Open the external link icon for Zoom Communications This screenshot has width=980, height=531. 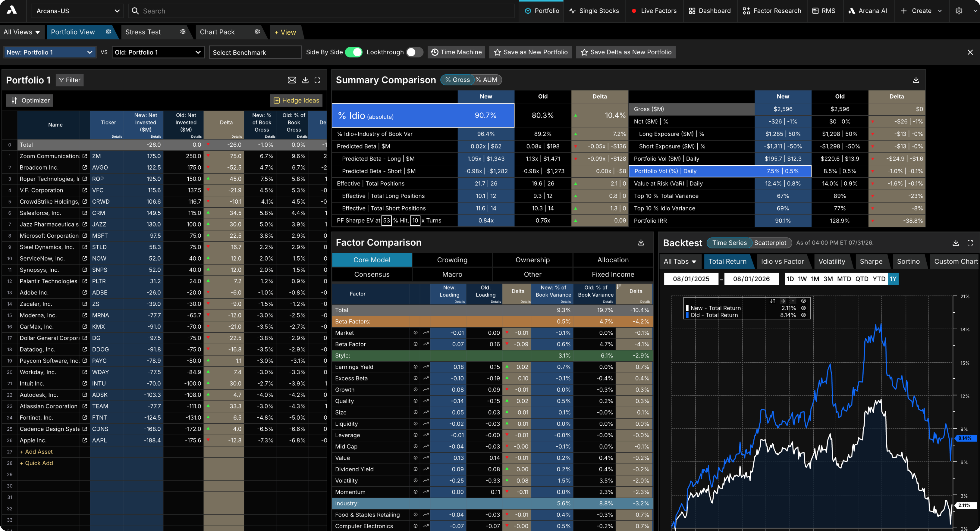[x=84, y=156]
